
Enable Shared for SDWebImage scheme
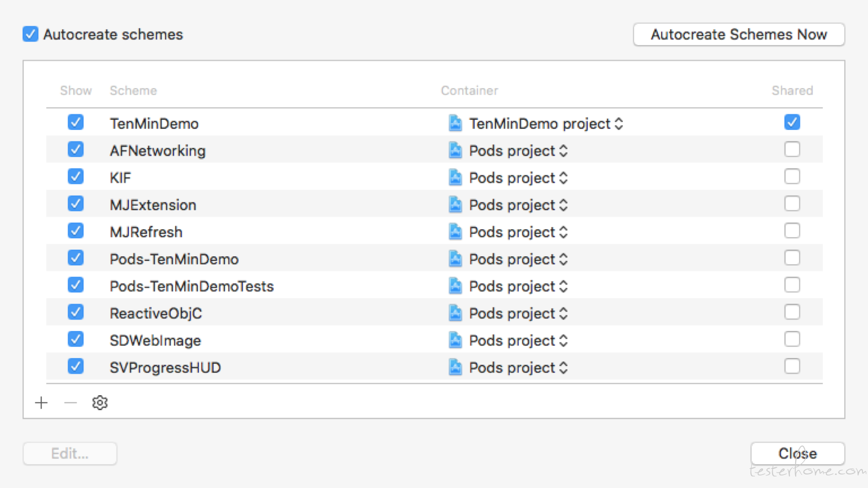click(x=792, y=339)
